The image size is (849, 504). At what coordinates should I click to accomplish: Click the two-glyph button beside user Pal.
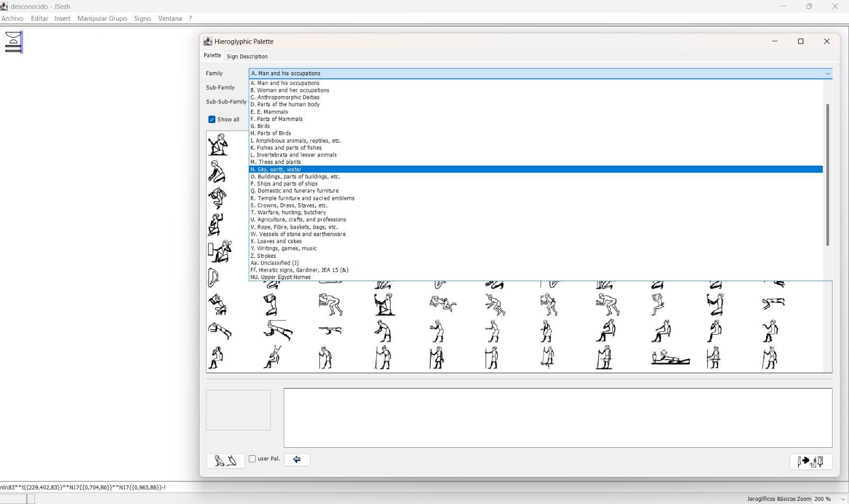(x=226, y=460)
